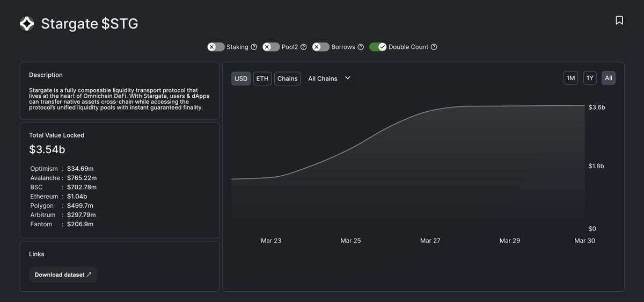
Task: Enable the Pool2 toggle
Action: [x=271, y=47]
